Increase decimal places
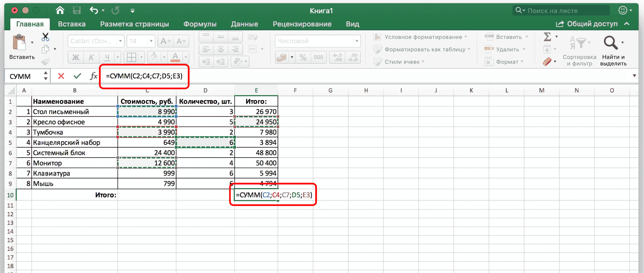Screen dimensions: 644x273 337,57
